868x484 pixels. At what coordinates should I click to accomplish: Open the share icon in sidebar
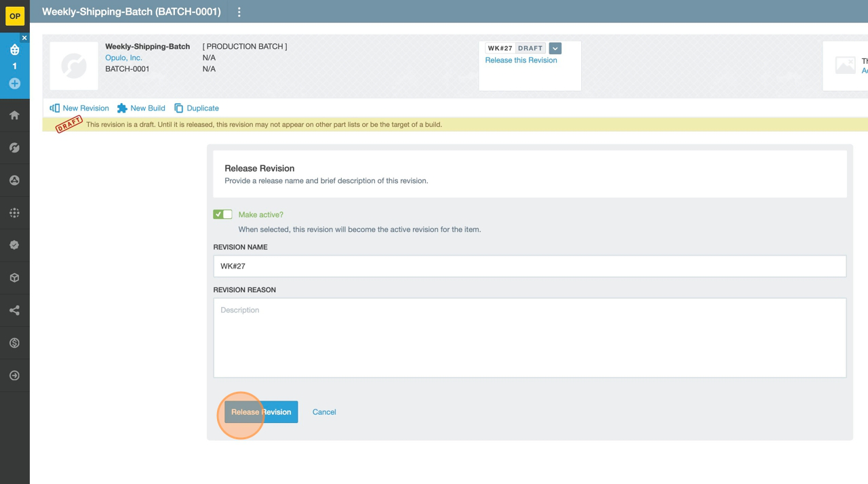pyautogui.click(x=14, y=310)
